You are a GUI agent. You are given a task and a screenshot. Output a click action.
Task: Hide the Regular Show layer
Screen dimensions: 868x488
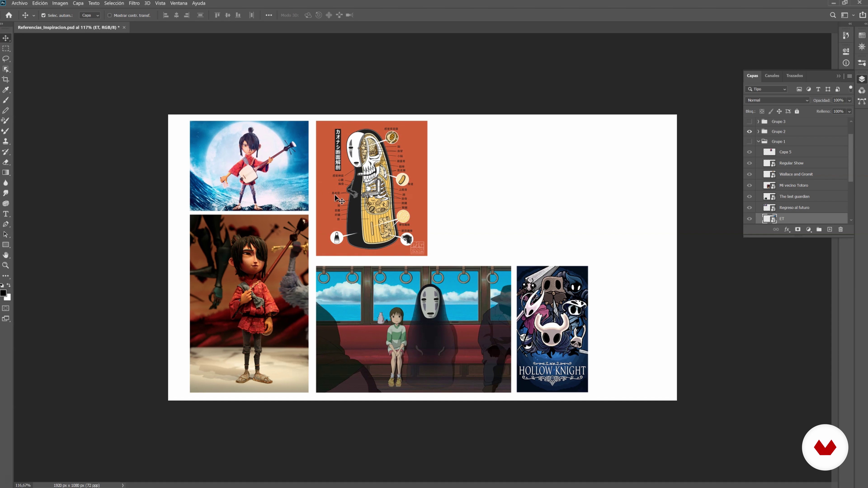tap(749, 163)
